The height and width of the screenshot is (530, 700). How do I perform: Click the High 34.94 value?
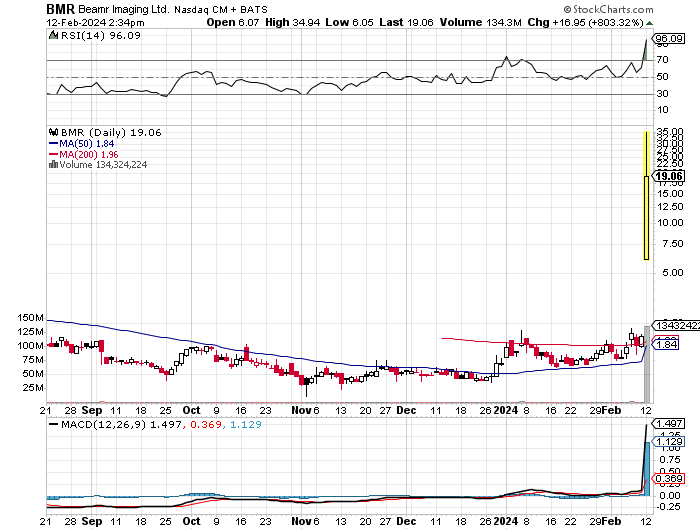(292, 22)
